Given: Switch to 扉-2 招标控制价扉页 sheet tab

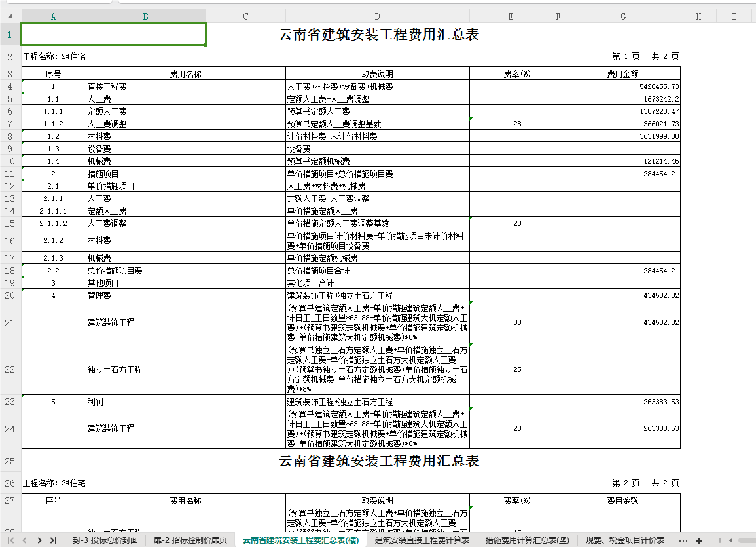Looking at the screenshot, I should point(190,540).
